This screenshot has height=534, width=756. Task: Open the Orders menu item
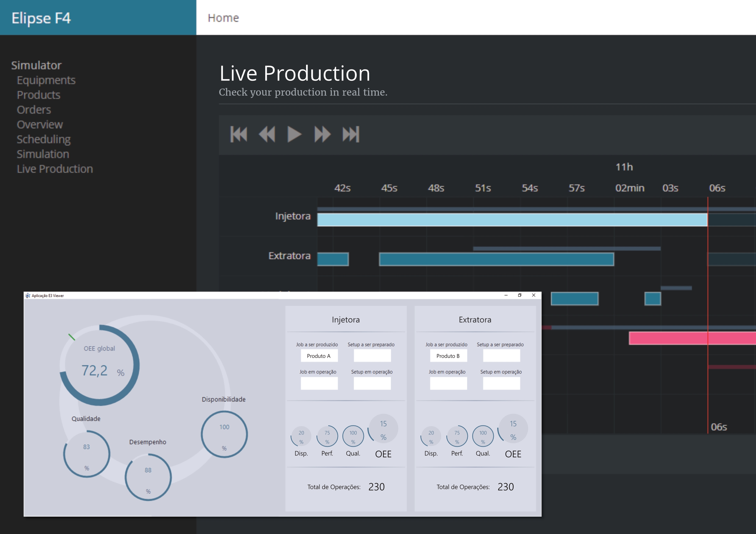34,110
